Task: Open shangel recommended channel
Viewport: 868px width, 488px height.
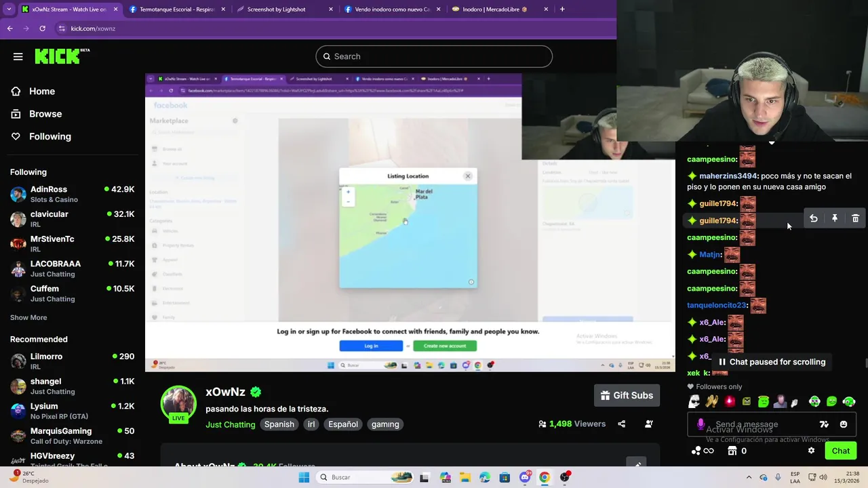Action: [x=72, y=386]
